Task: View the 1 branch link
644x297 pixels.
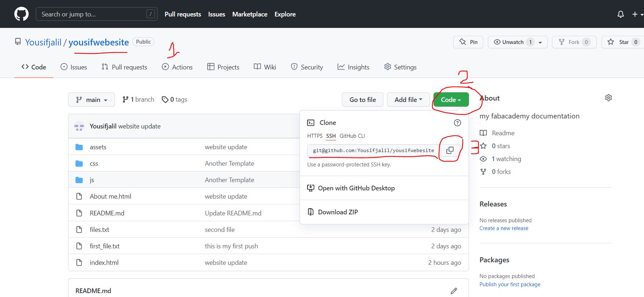Action: point(138,99)
